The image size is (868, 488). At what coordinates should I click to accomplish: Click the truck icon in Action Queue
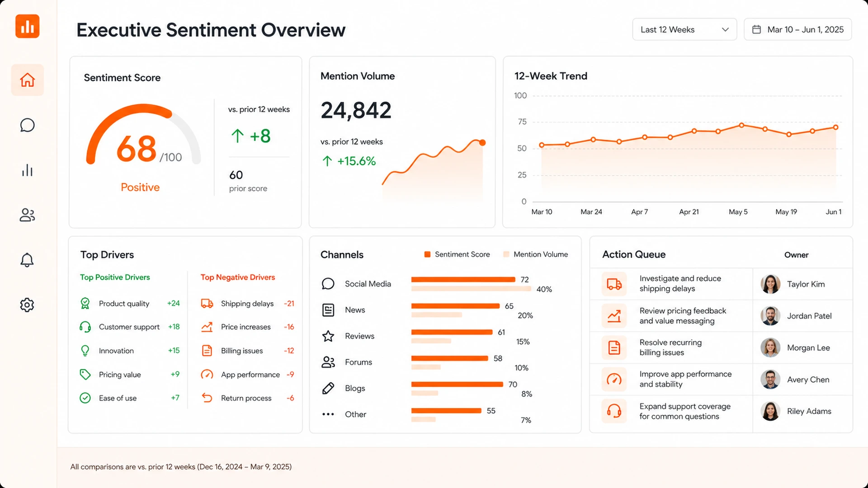click(x=614, y=284)
